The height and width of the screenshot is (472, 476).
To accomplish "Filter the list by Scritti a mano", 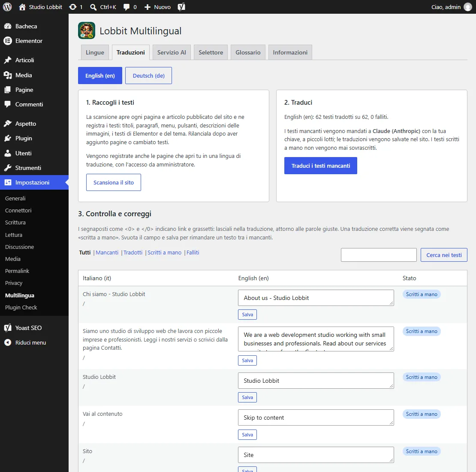I will 164,252.
